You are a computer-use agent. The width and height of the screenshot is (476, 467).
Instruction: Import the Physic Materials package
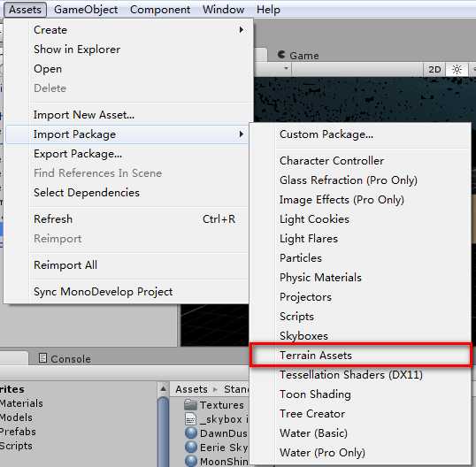click(x=361, y=278)
